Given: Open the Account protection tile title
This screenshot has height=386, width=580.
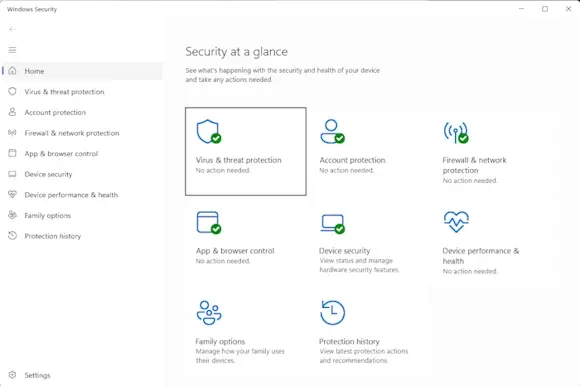Looking at the screenshot, I should point(353,160).
